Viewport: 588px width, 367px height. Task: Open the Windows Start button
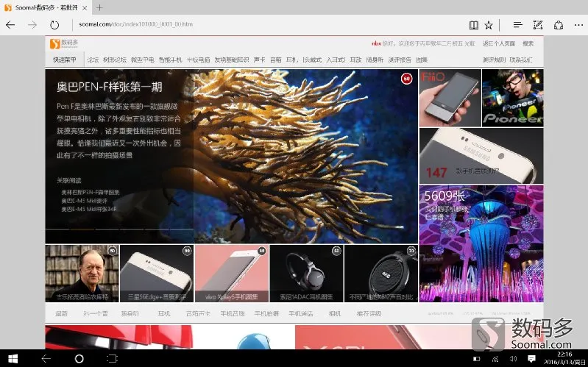click(13, 359)
